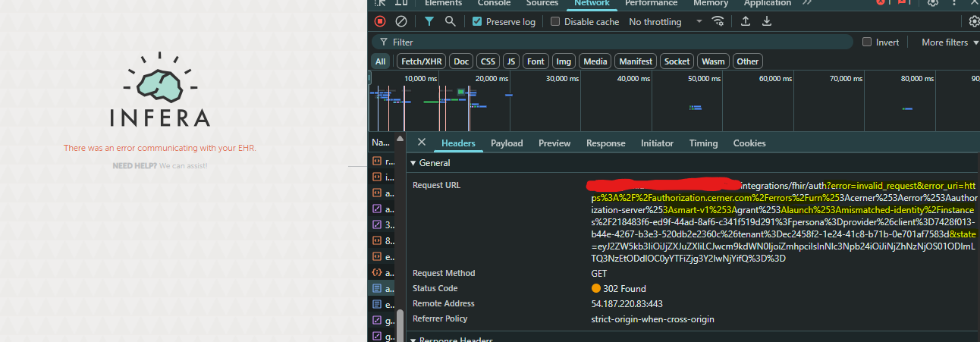
Task: Open network search magnifier
Action: pyautogui.click(x=451, y=21)
